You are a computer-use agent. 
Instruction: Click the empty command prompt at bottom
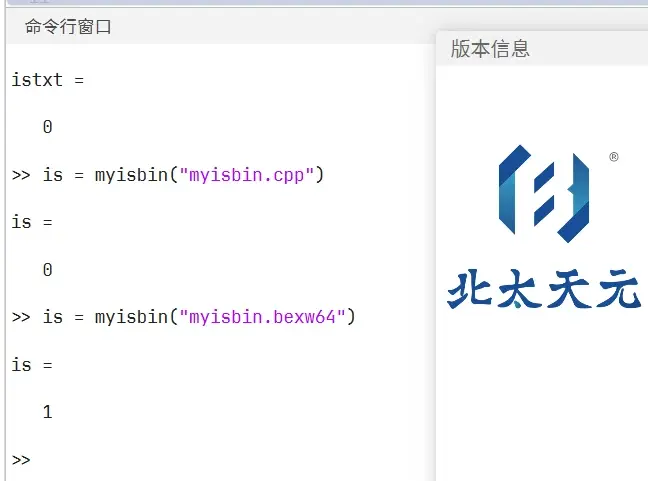[x=21, y=460]
